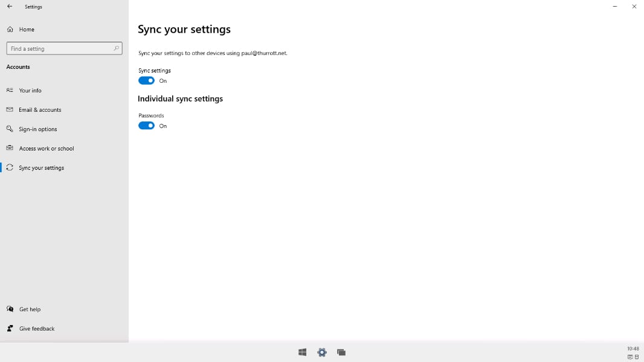Open the Your info page

tap(64, 91)
